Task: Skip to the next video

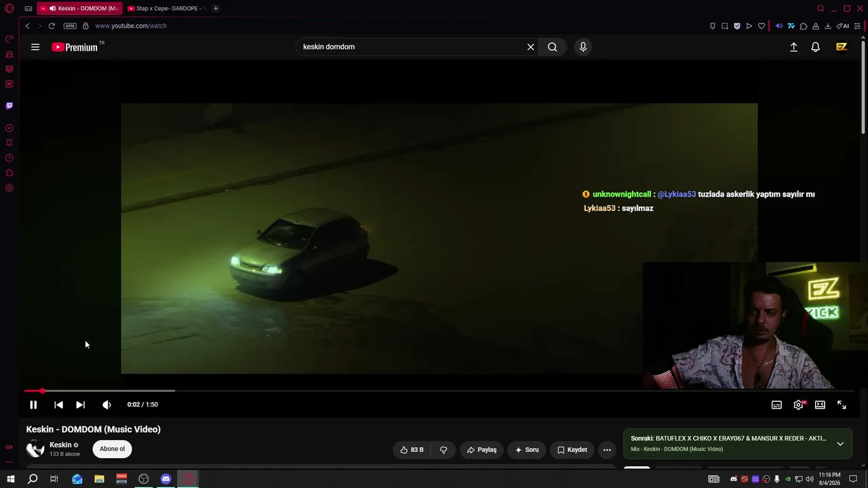Action: (x=80, y=405)
